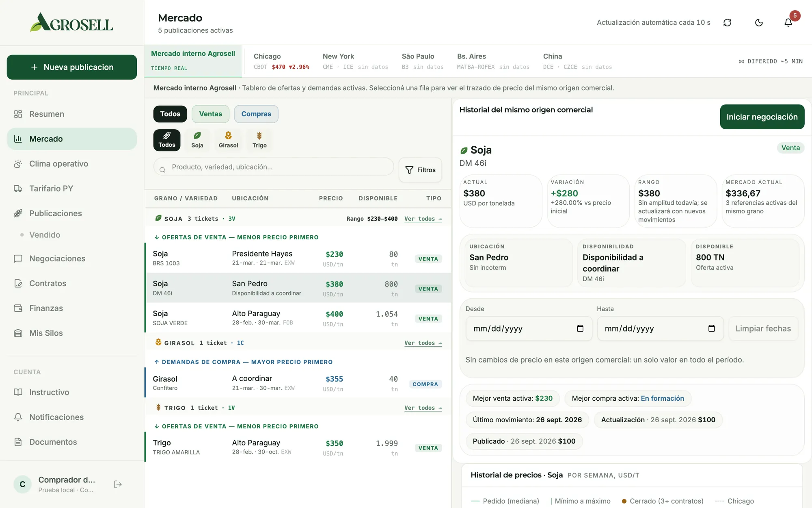812x508 pixels.
Task: Select the Soja grain filter icon
Action: tap(197, 140)
